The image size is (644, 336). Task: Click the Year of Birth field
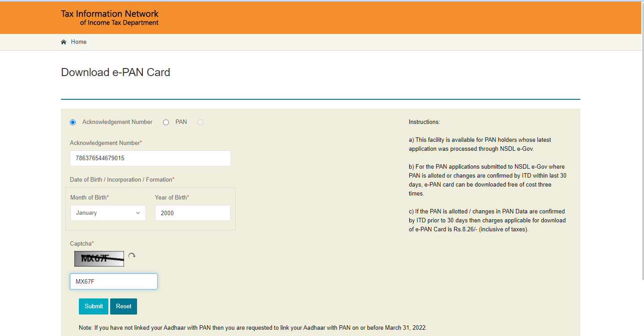(x=193, y=213)
